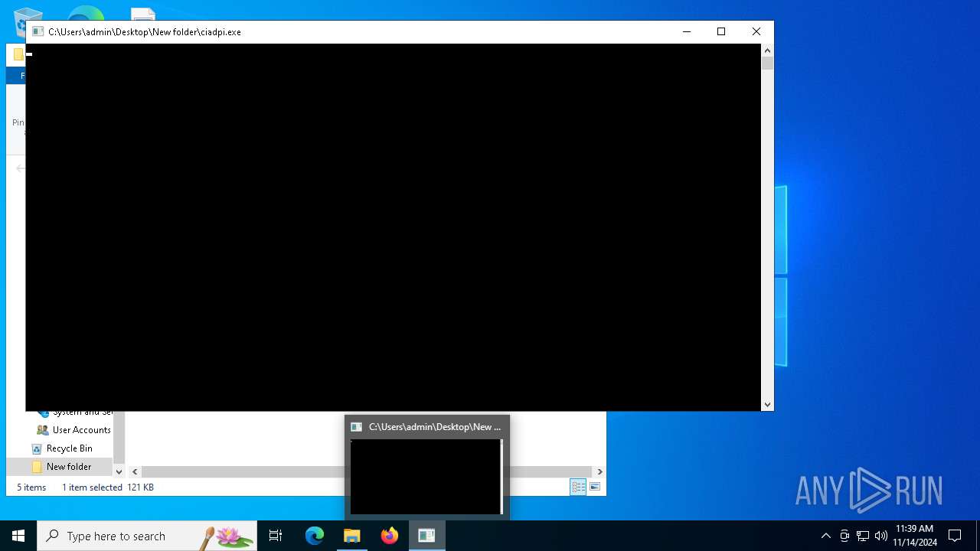Select New folder in Explorer navigation pane
The height and width of the screenshot is (551, 980).
click(68, 467)
